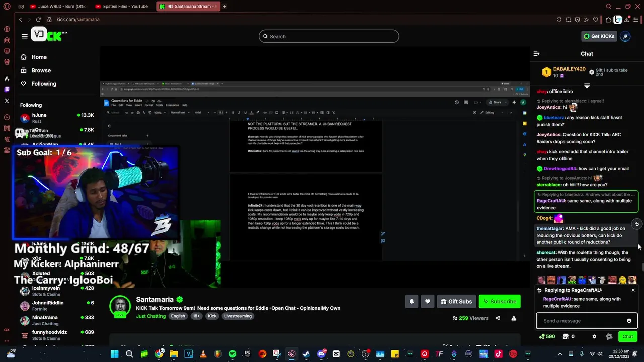644x362 pixels.
Task: Cancel the reply to RageCraftAU
Action: tap(633, 290)
